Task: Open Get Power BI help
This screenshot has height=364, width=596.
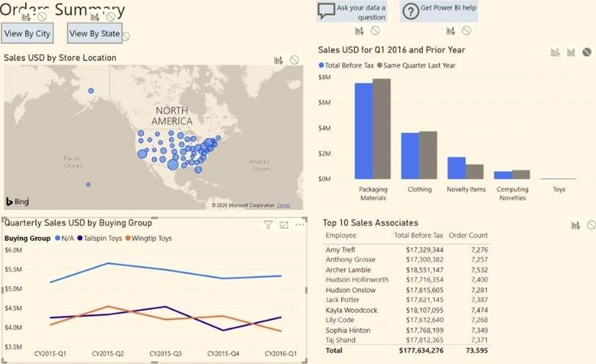Action: click(439, 9)
